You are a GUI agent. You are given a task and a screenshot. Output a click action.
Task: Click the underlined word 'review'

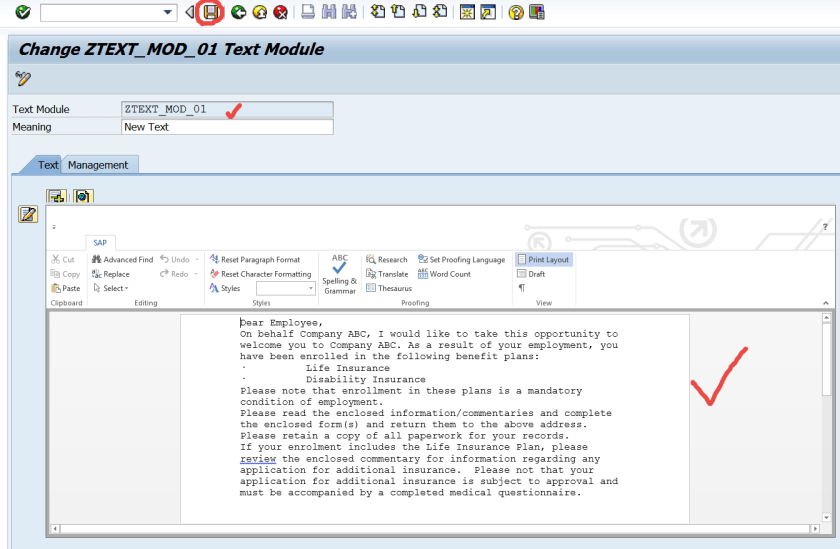(x=258, y=458)
